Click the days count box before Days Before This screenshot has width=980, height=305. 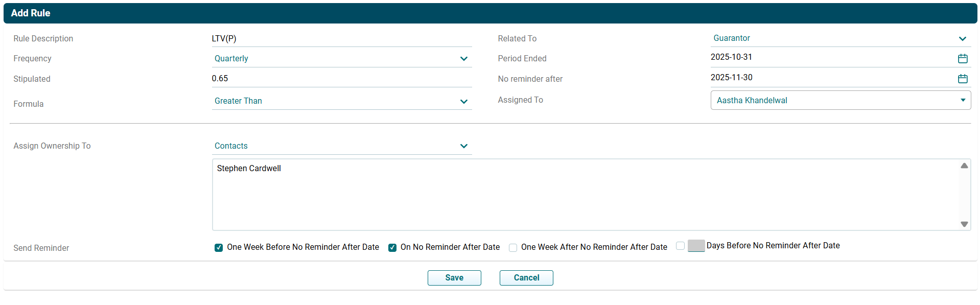pos(696,246)
